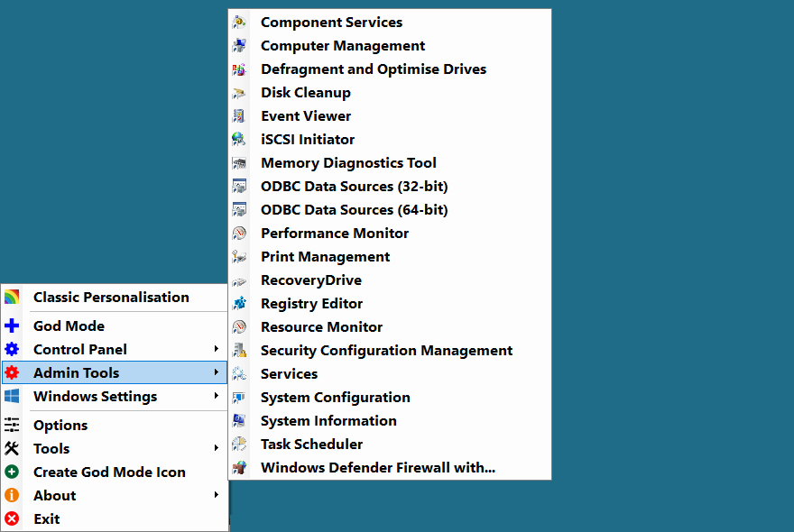This screenshot has width=794, height=532.
Task: Click the Print Management printer icon
Action: click(x=239, y=257)
